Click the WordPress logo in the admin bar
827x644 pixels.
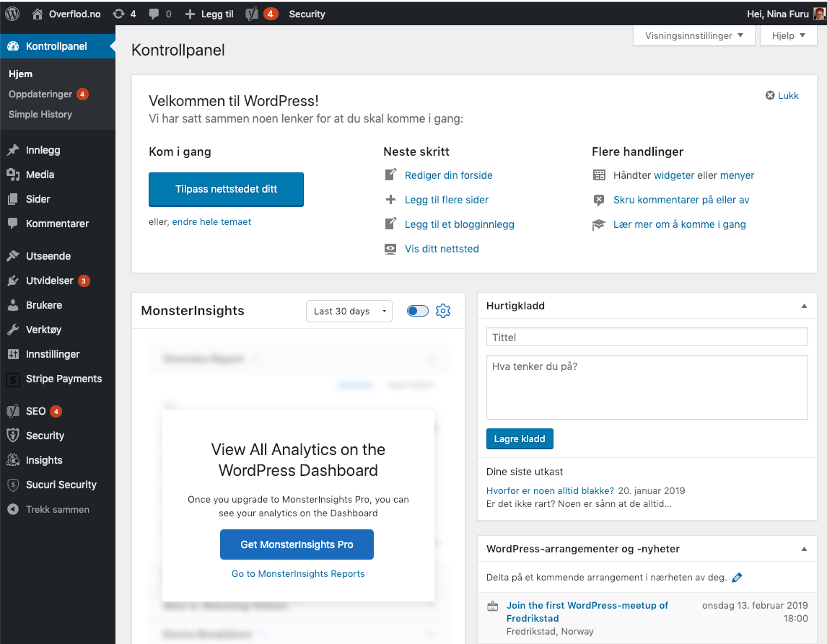point(12,14)
